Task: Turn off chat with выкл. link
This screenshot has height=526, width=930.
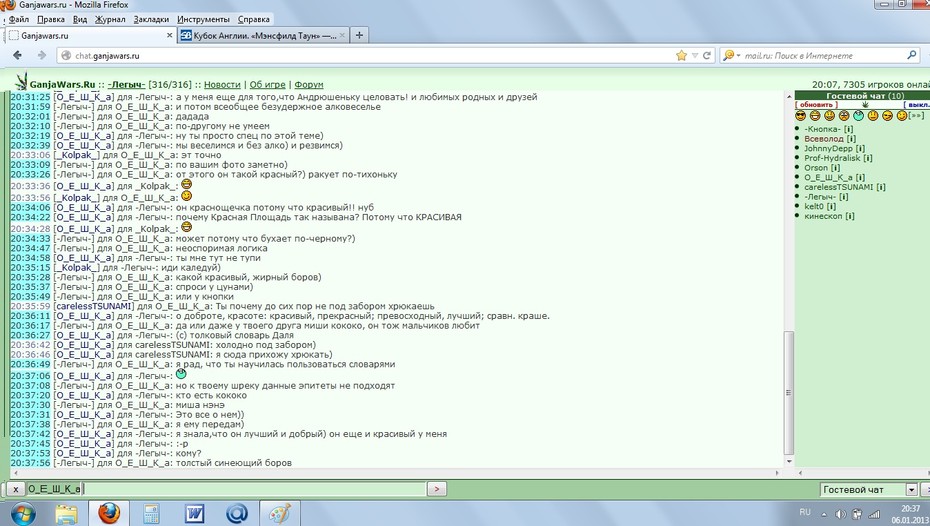Action: click(x=917, y=105)
